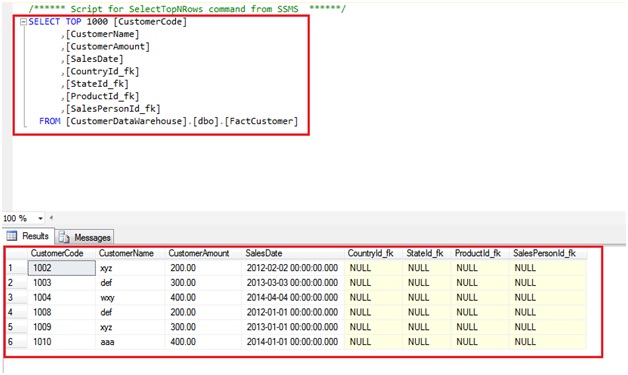
Task: Click the [CustomerCode] column in query
Action: [x=150, y=22]
